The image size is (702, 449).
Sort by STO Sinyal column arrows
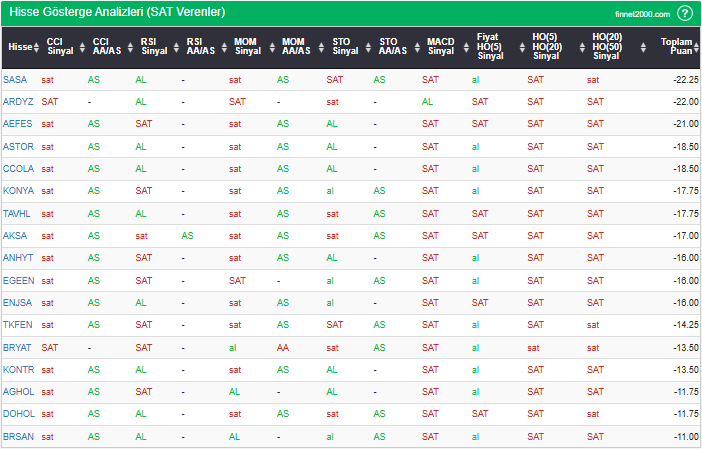pyautogui.click(x=368, y=47)
